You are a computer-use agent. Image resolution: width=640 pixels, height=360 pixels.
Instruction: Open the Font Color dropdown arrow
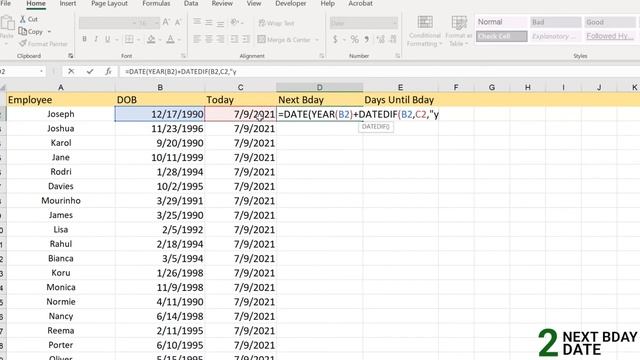point(179,40)
